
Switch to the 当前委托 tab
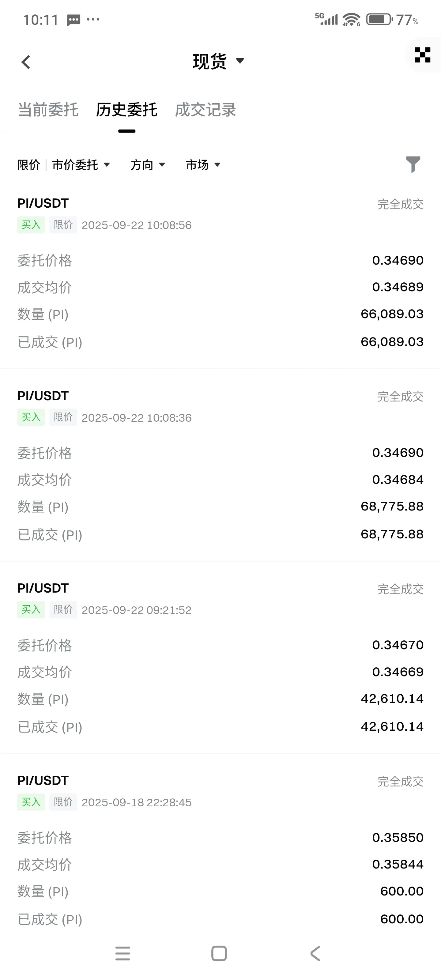tap(48, 110)
